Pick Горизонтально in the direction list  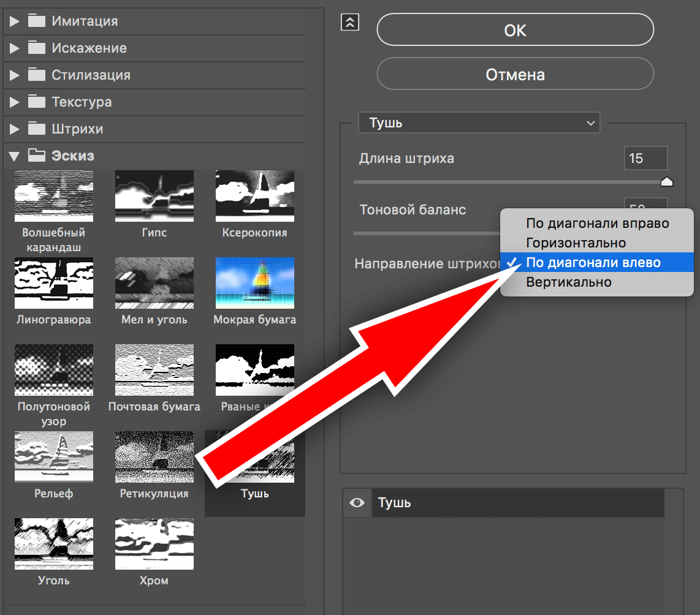coord(576,243)
